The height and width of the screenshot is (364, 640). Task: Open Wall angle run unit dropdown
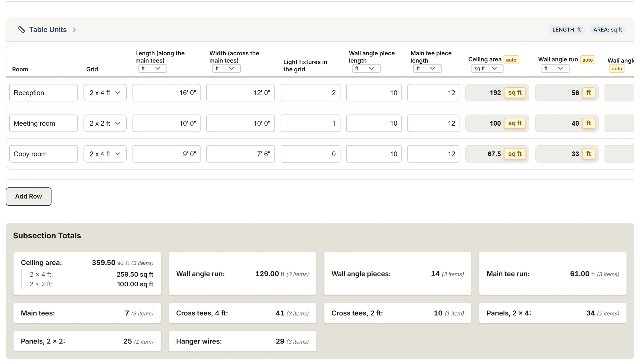[555, 68]
